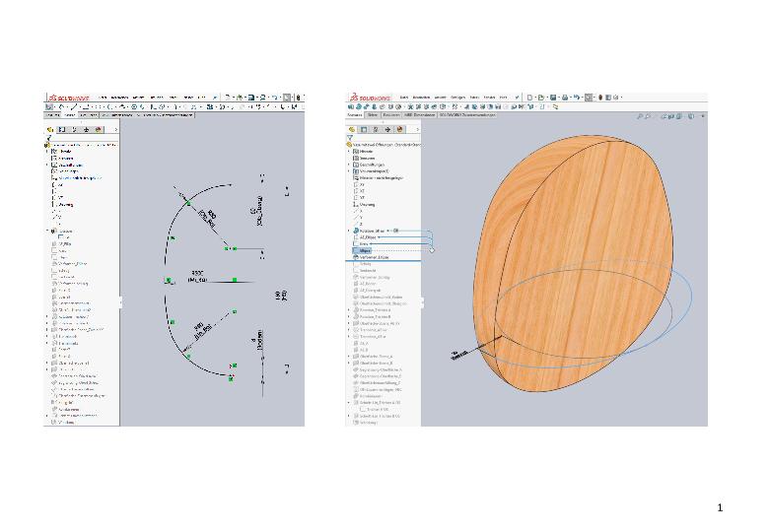Switch to the Skizze tab in right window
Screen dimensions: 769x532
tap(373, 115)
